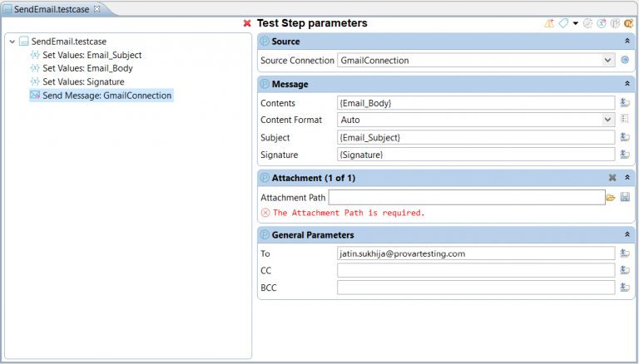This screenshot has width=639, height=364.
Task: Open the folder browse icon for Attachment Path
Action: [611, 198]
